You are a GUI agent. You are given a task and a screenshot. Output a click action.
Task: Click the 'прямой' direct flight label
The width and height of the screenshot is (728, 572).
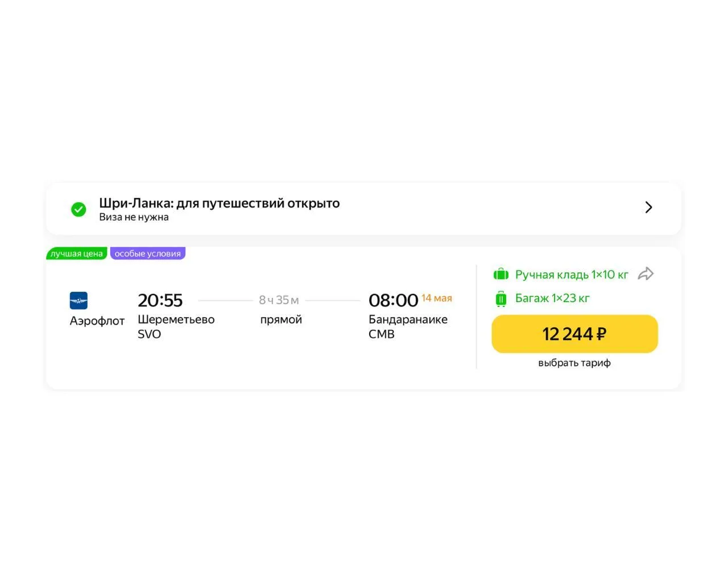(281, 320)
